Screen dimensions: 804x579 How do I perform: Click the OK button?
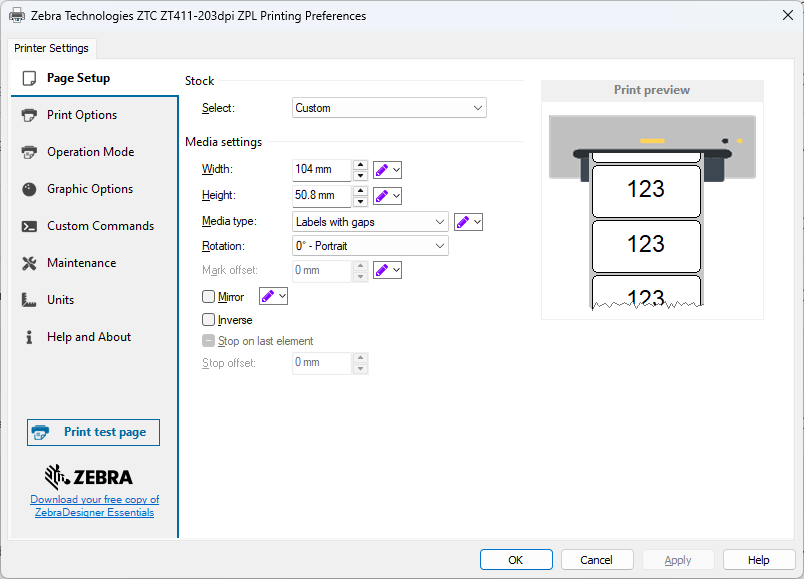tap(516, 560)
